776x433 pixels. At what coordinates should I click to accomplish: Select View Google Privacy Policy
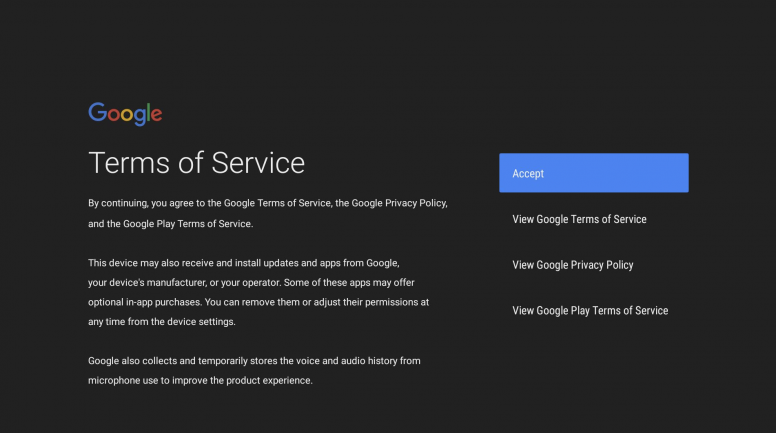tap(573, 265)
